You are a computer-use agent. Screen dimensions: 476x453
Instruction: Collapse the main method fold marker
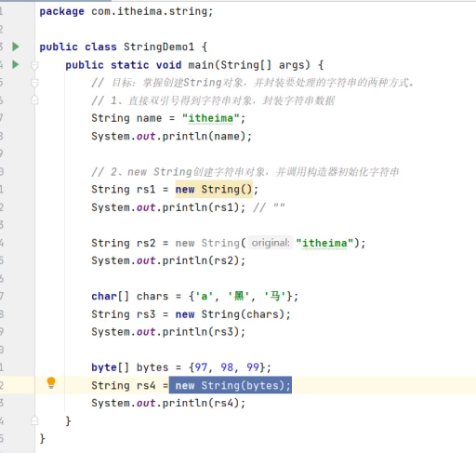[34, 65]
